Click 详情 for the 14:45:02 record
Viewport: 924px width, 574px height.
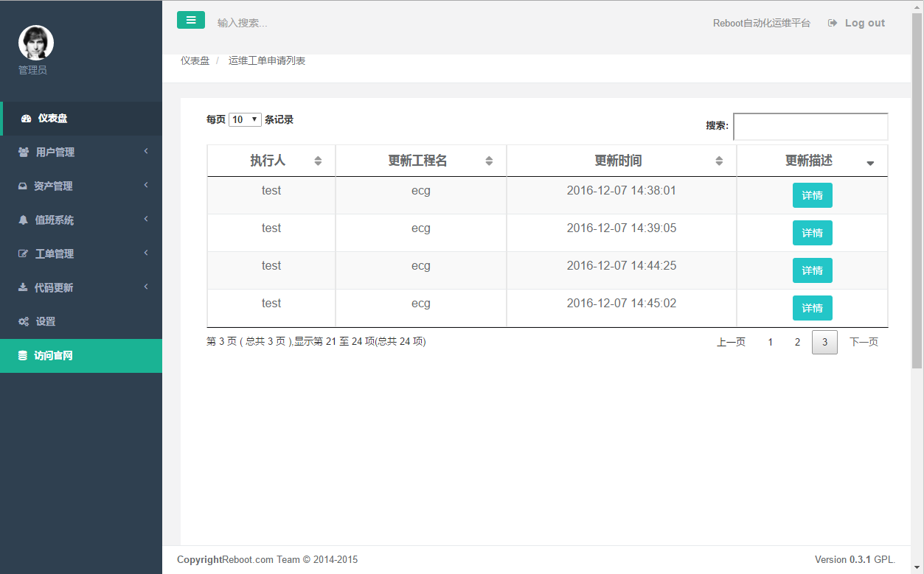(812, 307)
